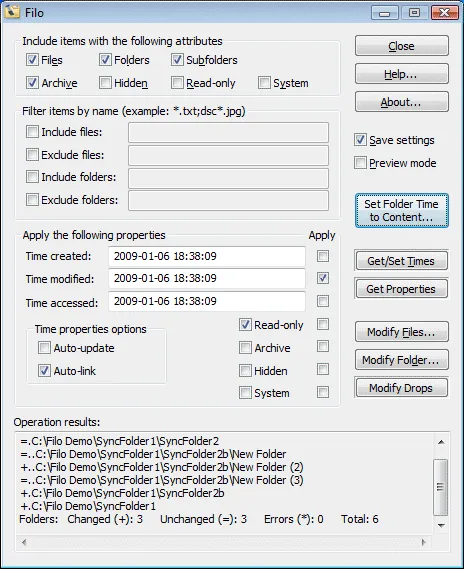
Task: Check Apply box for Read-only property
Action: (x=323, y=324)
